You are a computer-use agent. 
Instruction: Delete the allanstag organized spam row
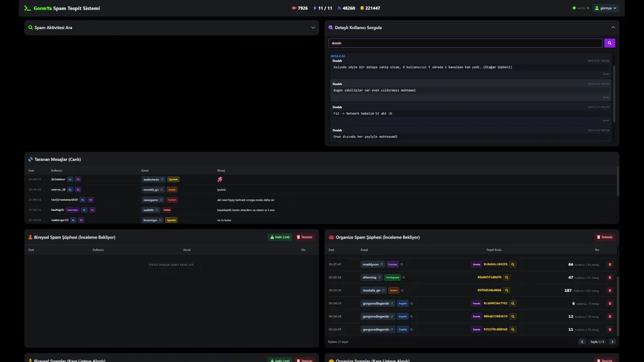pyautogui.click(x=610, y=278)
